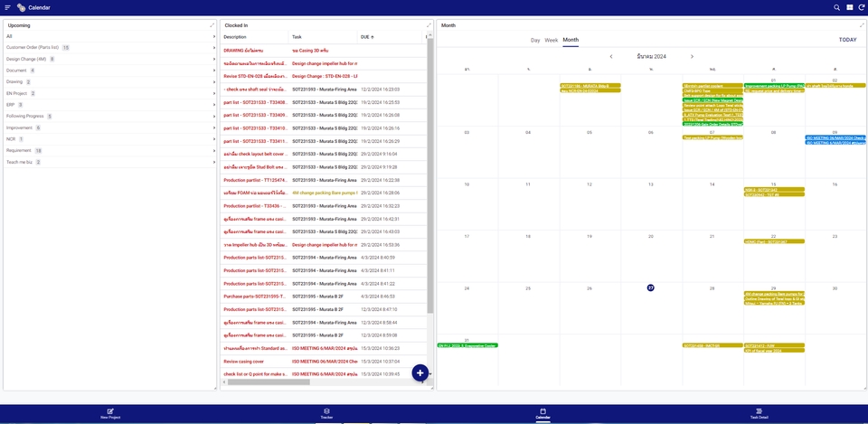Expand the EN Project category

pyautogui.click(x=109, y=93)
